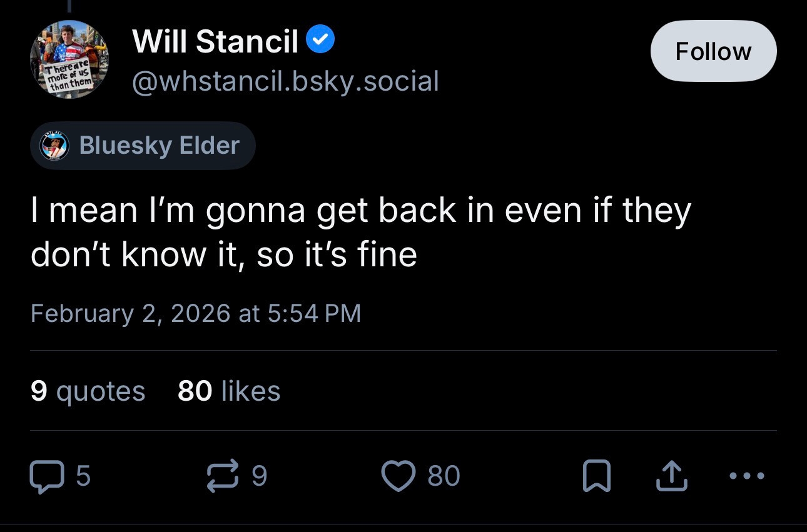Select the post text body

(x=360, y=231)
